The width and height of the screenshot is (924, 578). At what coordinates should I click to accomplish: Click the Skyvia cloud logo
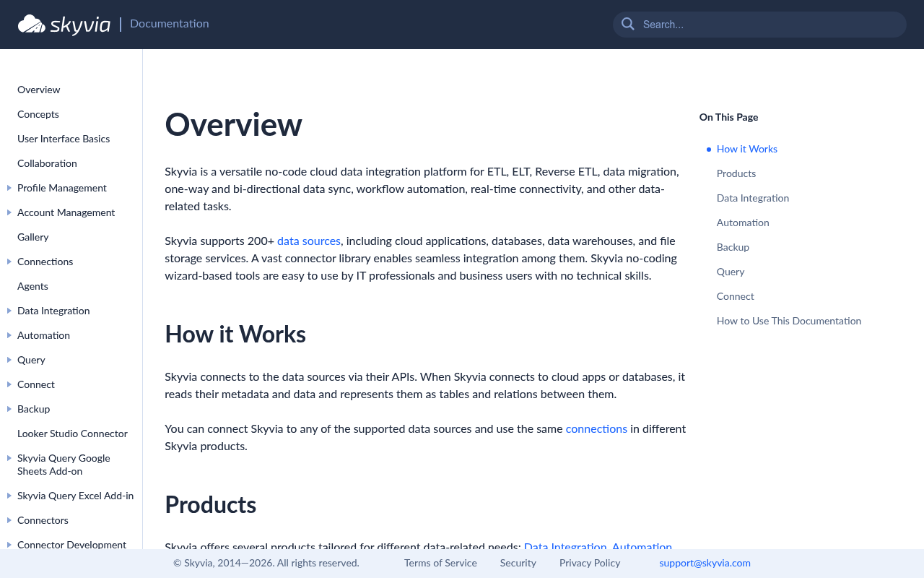64,24
